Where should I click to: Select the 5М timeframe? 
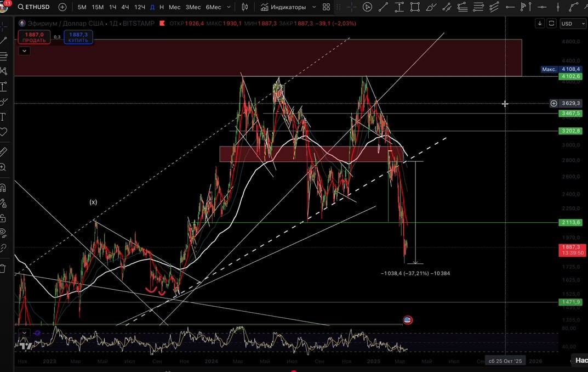pos(82,7)
